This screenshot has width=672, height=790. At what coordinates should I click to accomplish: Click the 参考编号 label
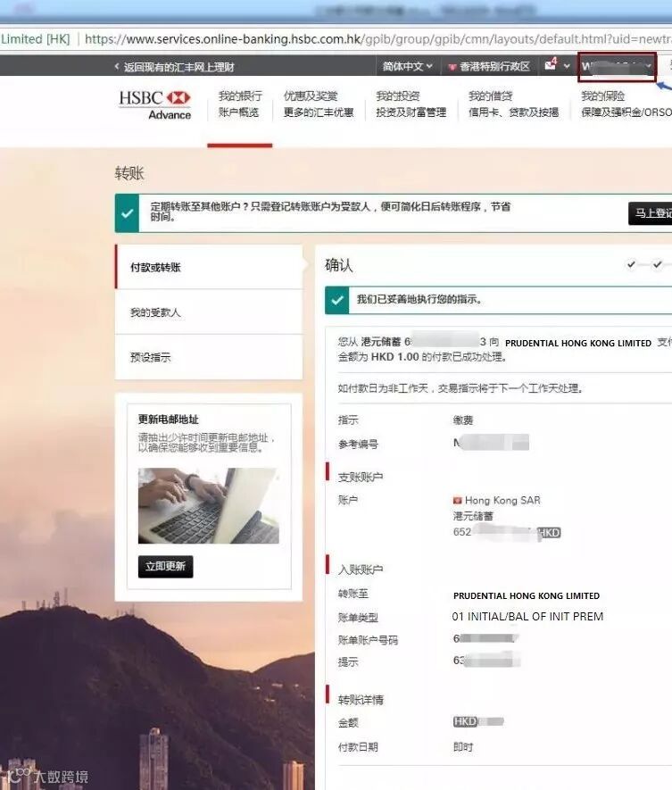[x=358, y=444]
